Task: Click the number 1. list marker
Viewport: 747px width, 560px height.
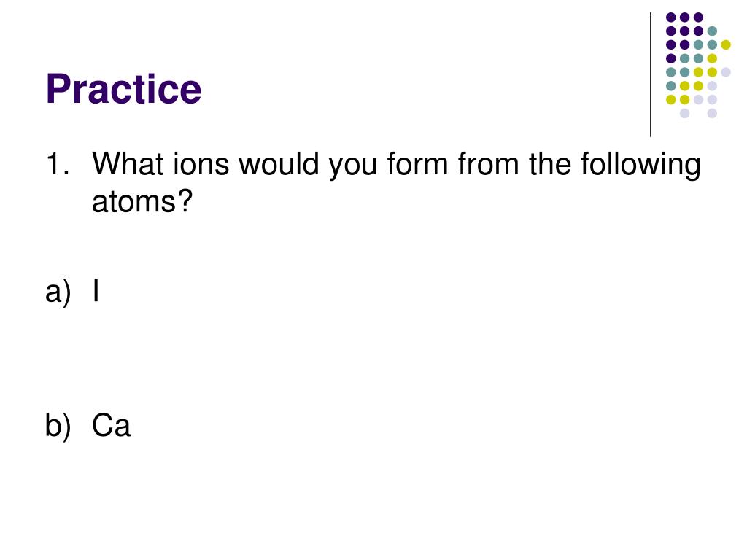Action: (x=58, y=164)
